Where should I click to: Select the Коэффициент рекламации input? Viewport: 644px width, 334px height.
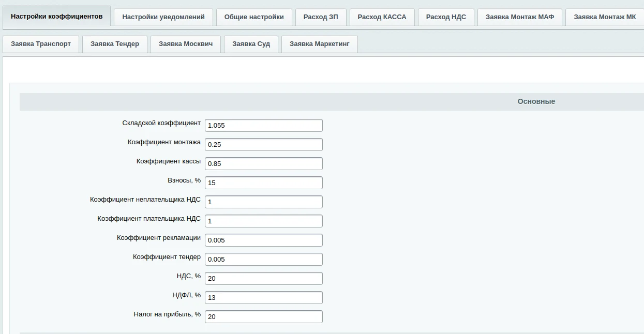coord(264,240)
